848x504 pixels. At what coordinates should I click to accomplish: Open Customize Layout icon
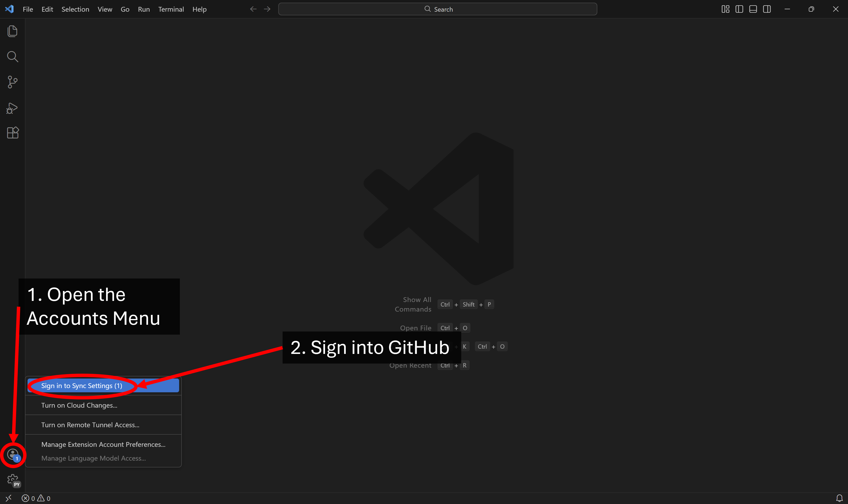725,9
